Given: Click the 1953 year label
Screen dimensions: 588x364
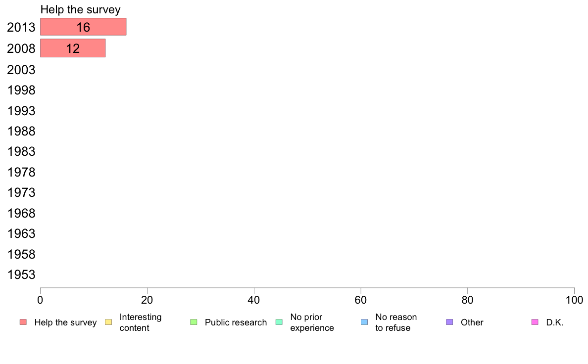Looking at the screenshot, I should (x=21, y=275).
